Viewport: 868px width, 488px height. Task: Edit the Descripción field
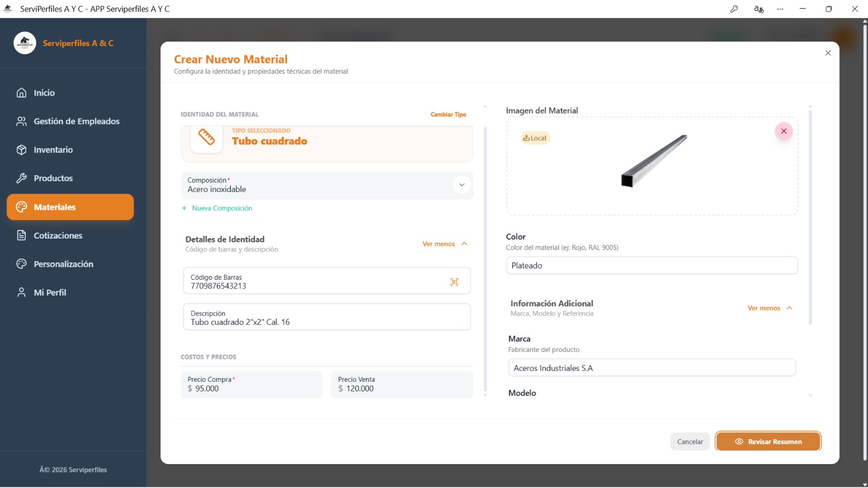(327, 317)
